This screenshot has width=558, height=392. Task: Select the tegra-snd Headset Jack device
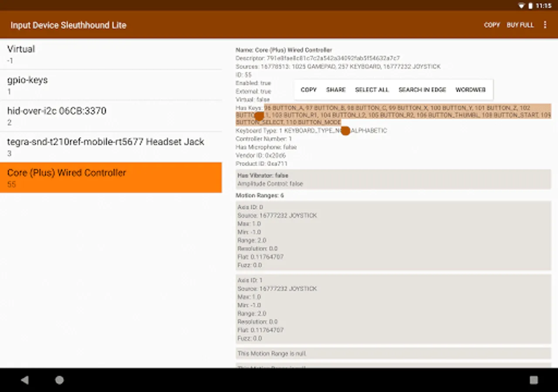coord(111,147)
